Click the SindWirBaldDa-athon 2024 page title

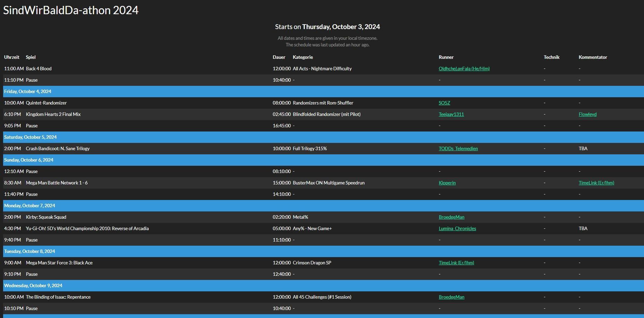click(71, 10)
